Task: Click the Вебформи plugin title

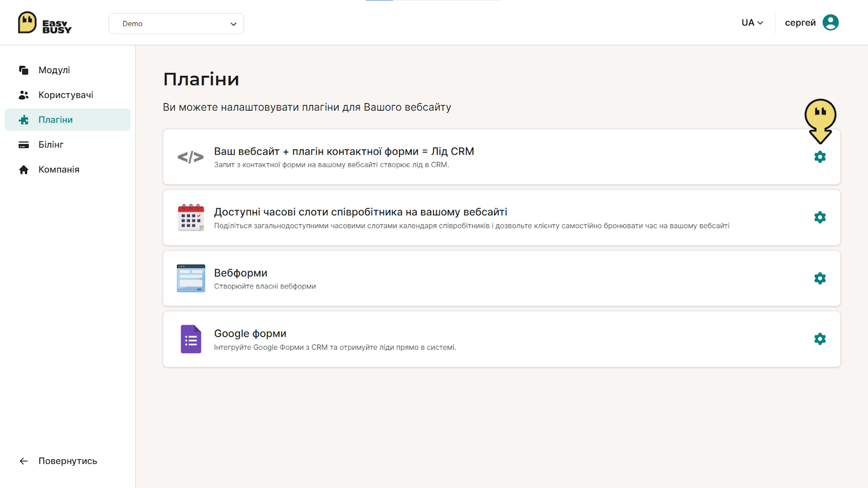Action: tap(241, 273)
